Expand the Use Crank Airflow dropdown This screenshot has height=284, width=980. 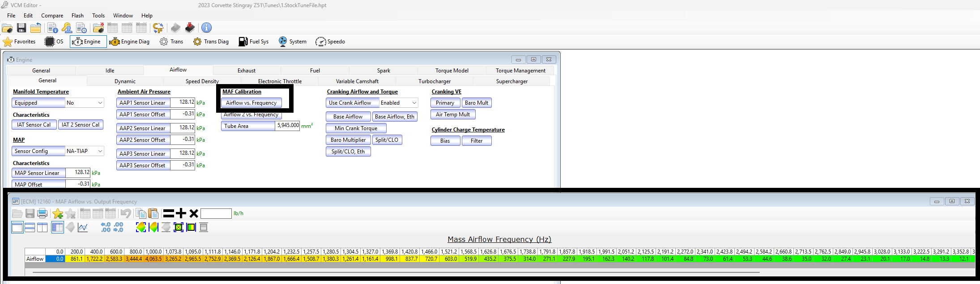(x=399, y=103)
